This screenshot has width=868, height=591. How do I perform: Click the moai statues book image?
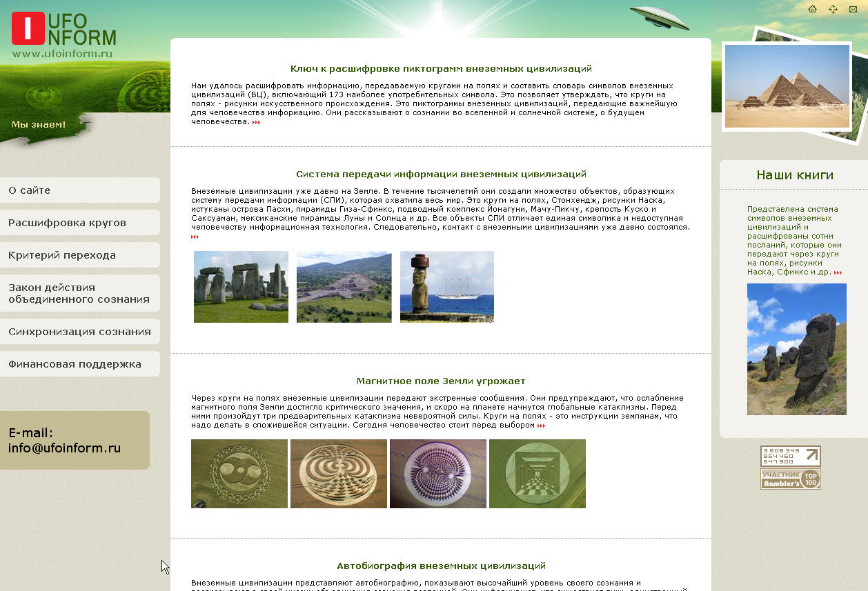pyautogui.click(x=797, y=349)
